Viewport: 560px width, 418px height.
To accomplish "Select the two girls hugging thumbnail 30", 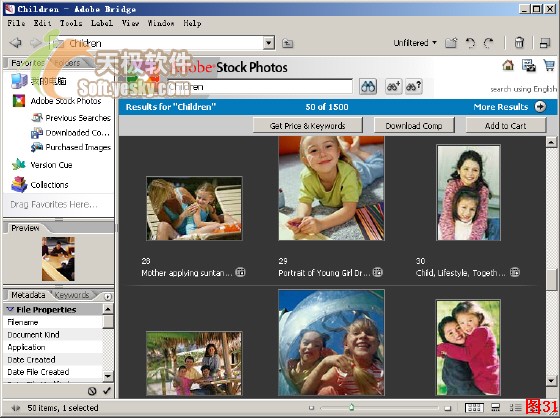I will [x=468, y=193].
